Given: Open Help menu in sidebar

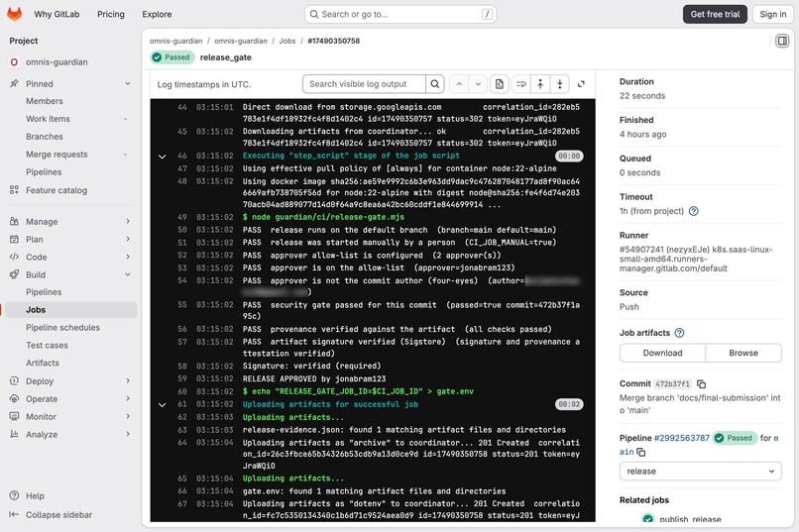Looking at the screenshot, I should click(x=35, y=496).
